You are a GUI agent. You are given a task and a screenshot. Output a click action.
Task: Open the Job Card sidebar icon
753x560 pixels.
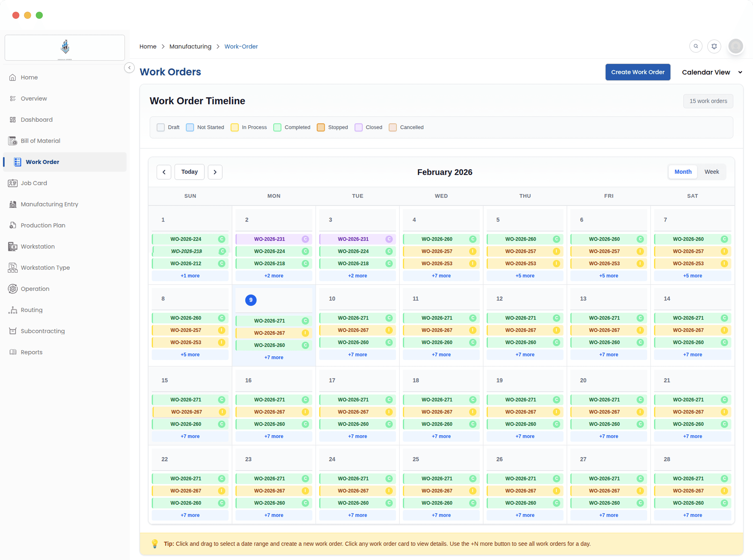pos(12,183)
